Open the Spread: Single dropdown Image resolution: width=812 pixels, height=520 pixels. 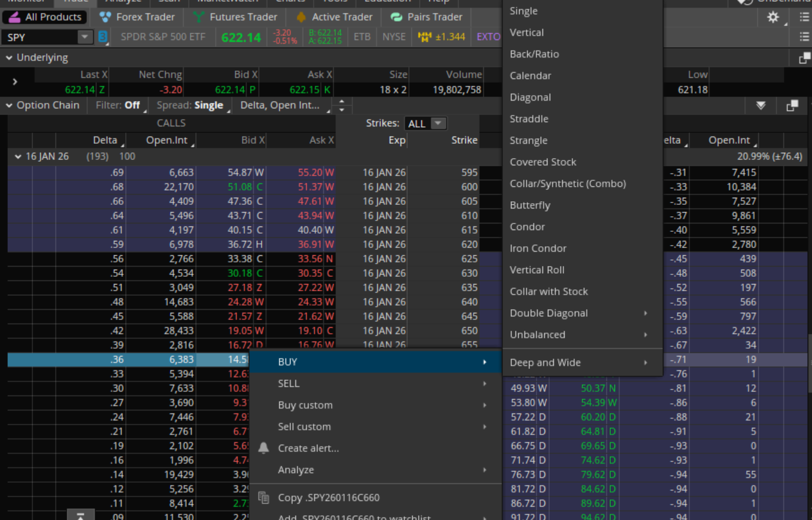click(x=193, y=105)
